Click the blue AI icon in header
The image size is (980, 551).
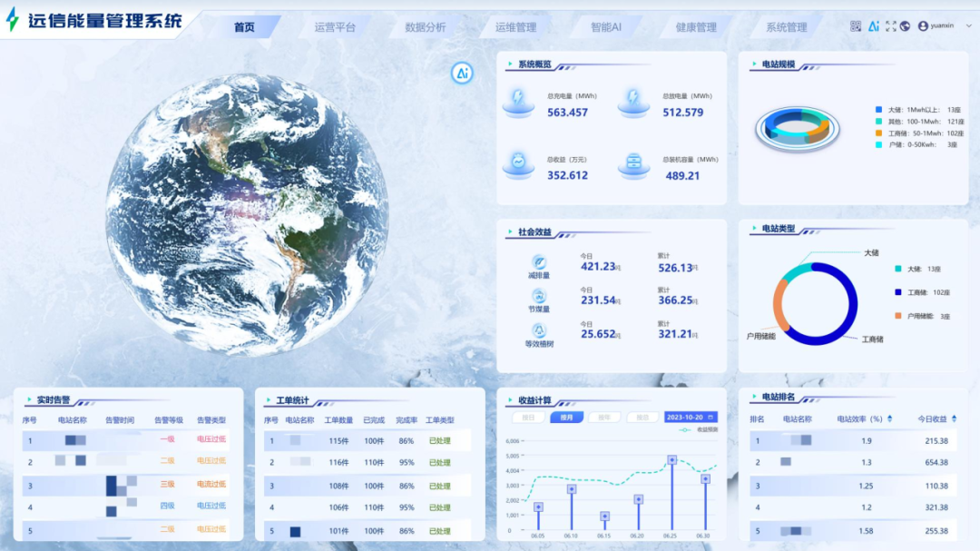click(x=874, y=26)
